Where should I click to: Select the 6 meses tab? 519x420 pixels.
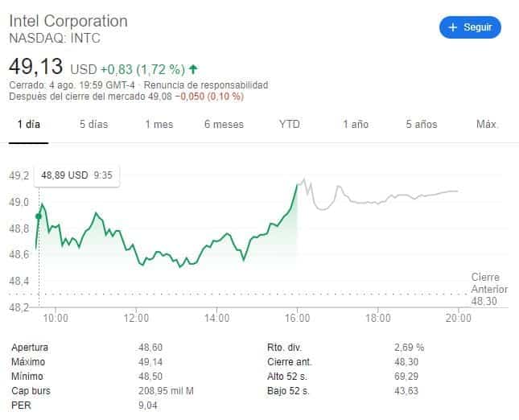[x=224, y=125]
